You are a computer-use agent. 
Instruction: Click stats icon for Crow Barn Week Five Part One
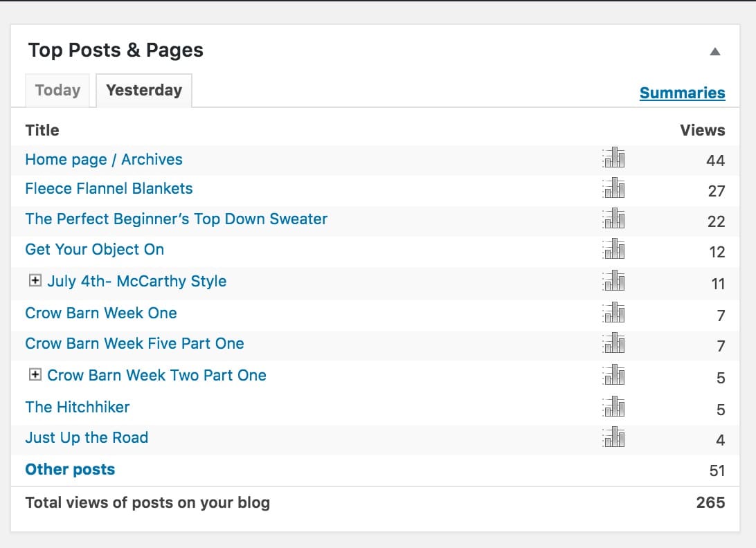coord(613,343)
